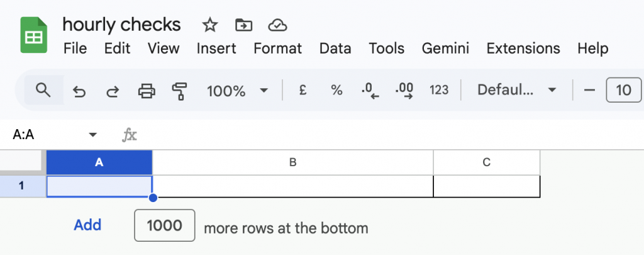The height and width of the screenshot is (255, 644).
Task: Click Add to add more rows
Action: click(87, 225)
